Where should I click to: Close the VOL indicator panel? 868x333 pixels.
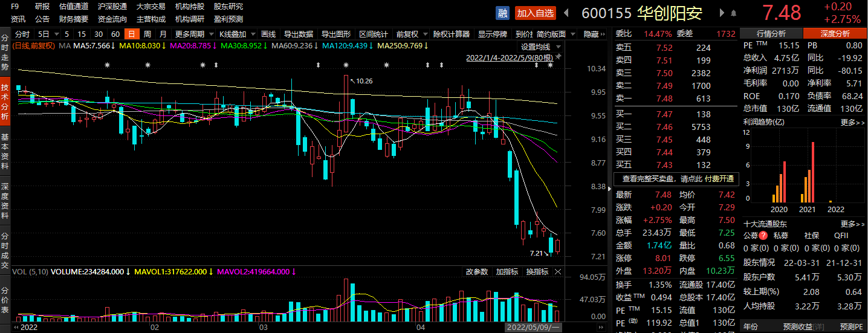558,272
